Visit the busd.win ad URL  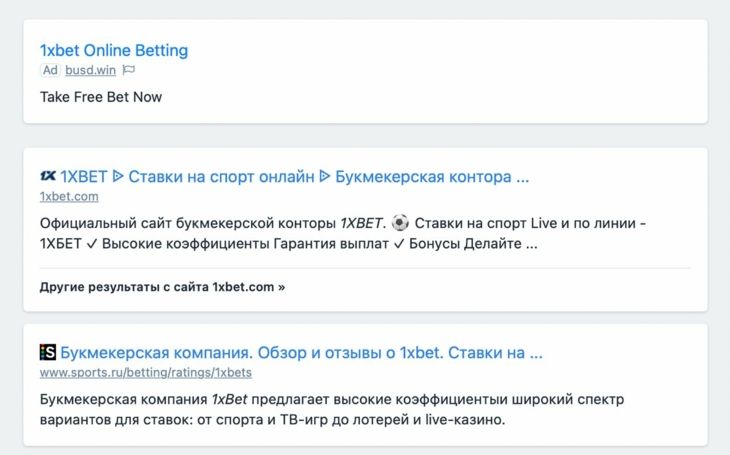tap(90, 70)
